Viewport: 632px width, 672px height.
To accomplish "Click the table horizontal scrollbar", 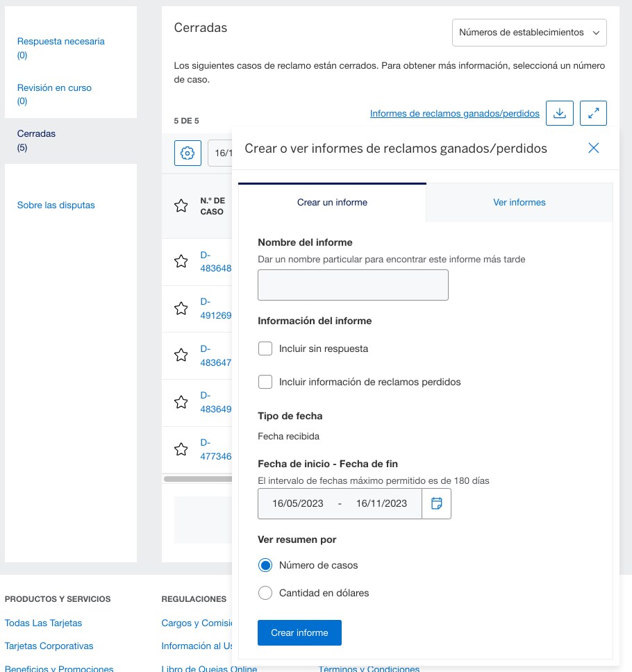I will click(198, 478).
